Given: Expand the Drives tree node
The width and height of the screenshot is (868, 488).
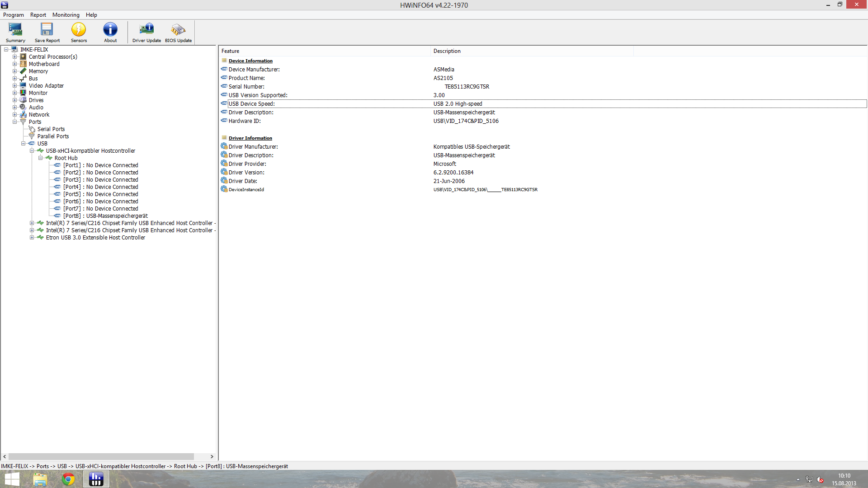Looking at the screenshot, I should pyautogui.click(x=14, y=100).
